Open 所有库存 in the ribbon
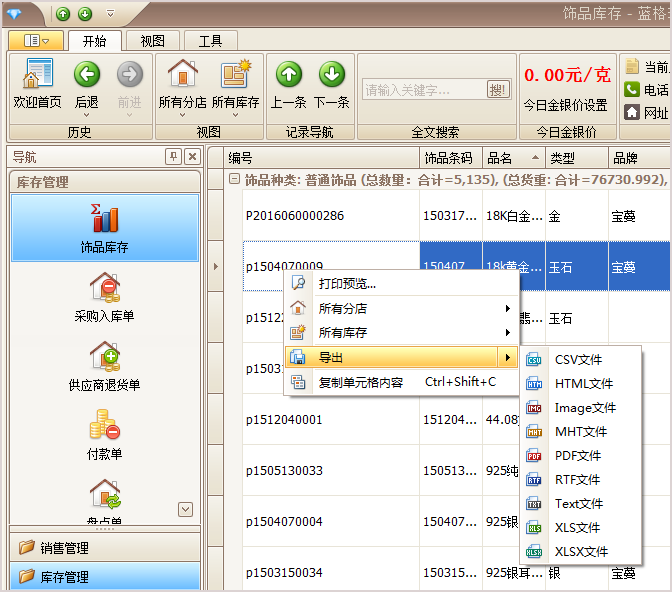The width and height of the screenshot is (672, 592). (x=236, y=83)
